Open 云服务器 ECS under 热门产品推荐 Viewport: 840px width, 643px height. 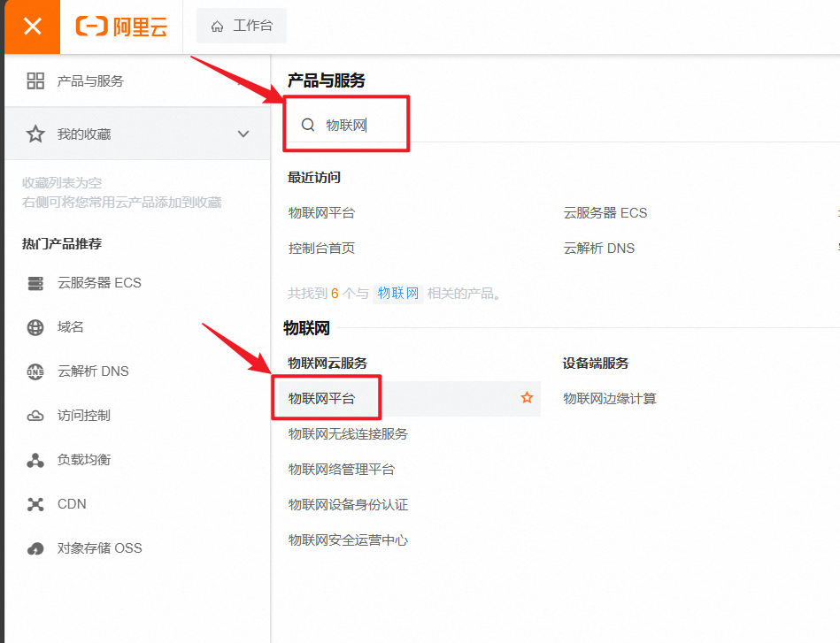coord(100,283)
